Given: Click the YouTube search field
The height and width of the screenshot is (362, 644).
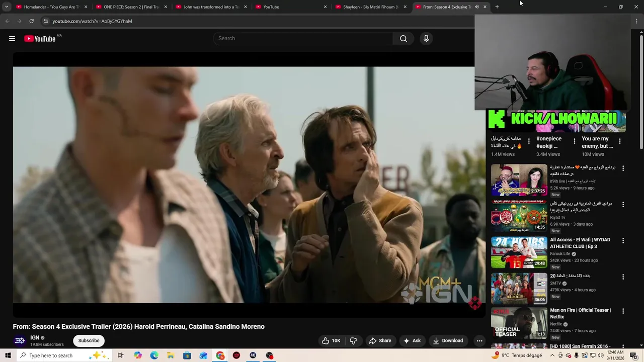Looking at the screenshot, I should [303, 39].
